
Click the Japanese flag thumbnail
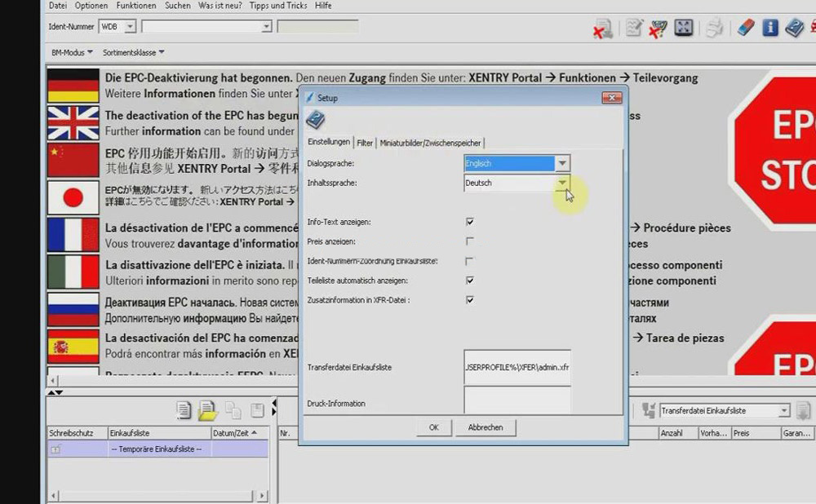[x=73, y=197]
